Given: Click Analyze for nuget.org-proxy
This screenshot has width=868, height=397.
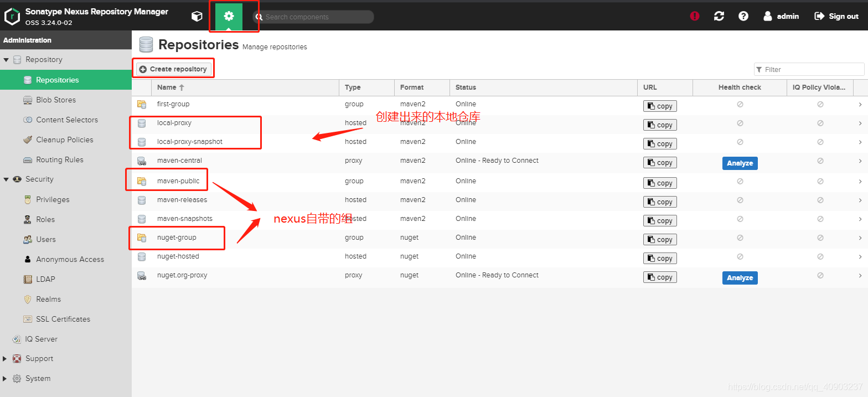Looking at the screenshot, I should pyautogui.click(x=740, y=278).
